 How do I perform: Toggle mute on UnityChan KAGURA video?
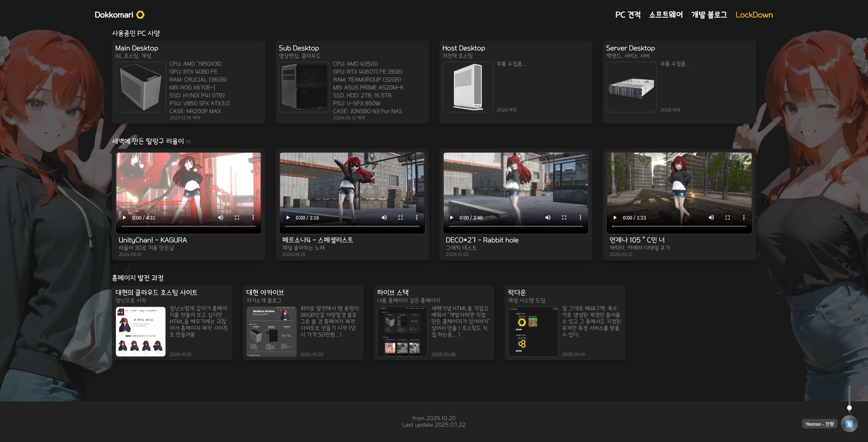click(220, 217)
